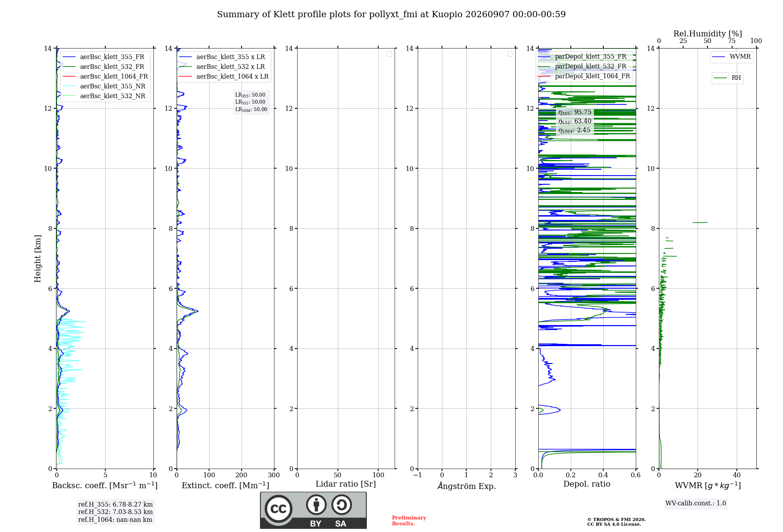
Task: Click the aerBsc_klett_532 x LR legend entry
Action: pyautogui.click(x=222, y=67)
